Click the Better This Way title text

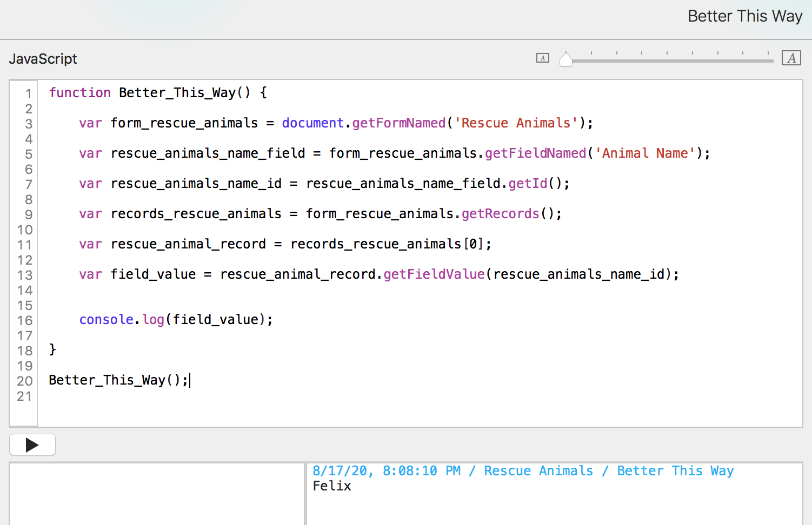click(x=744, y=16)
